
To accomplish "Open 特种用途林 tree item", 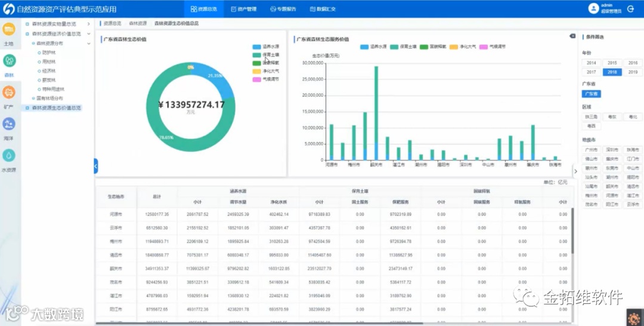I will click(x=54, y=89).
